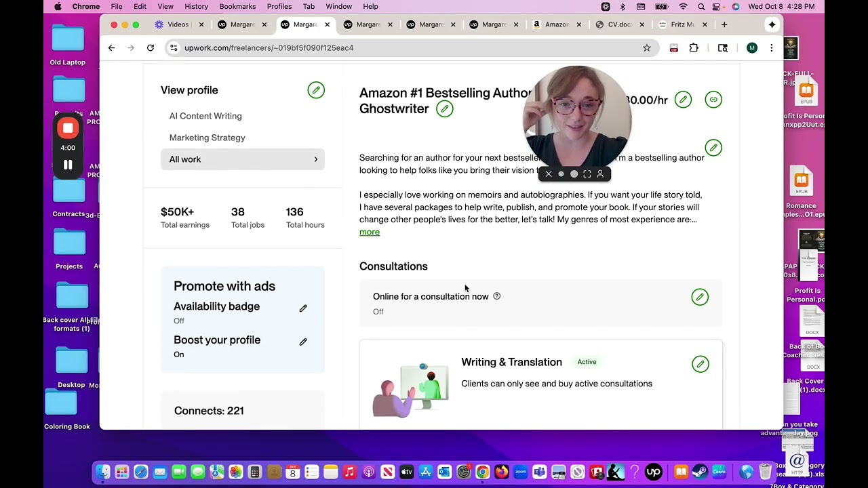Open Canva from the dock
868x488 pixels.
[719, 472]
